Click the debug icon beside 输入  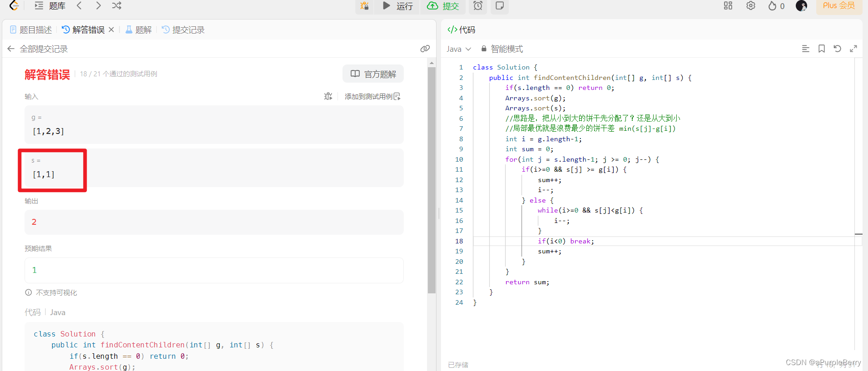328,96
